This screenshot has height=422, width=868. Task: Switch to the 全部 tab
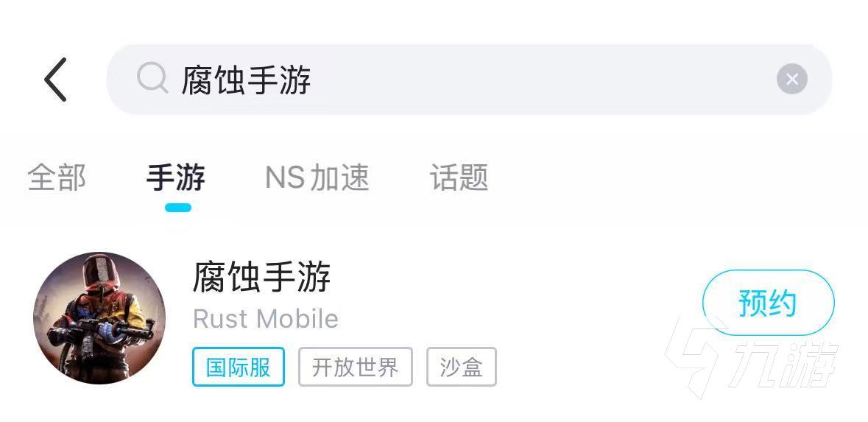57,177
